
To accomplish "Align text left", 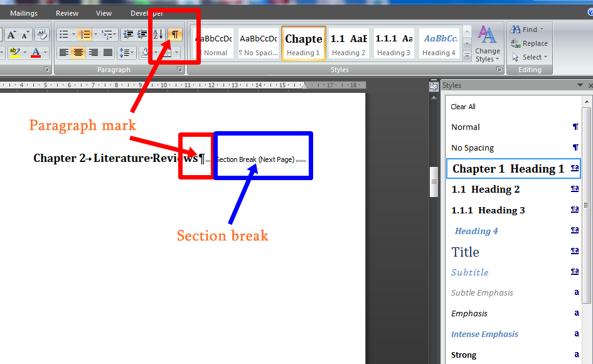I will pos(64,52).
